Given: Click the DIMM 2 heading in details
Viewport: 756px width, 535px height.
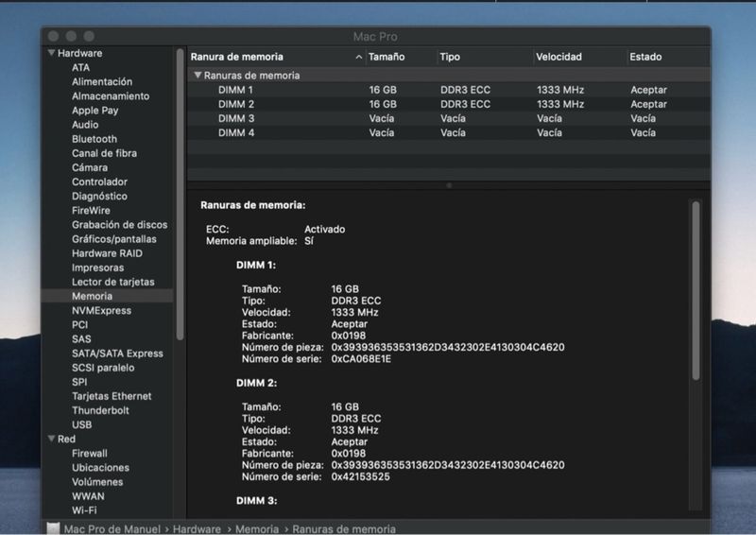Looking at the screenshot, I should (256, 383).
